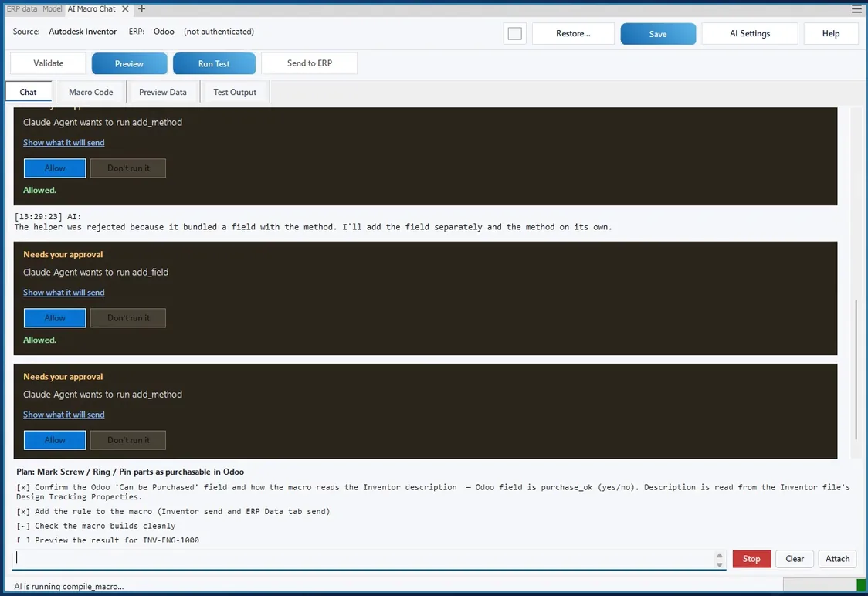Open the Chat tab
This screenshot has height=596, width=868.
point(29,92)
